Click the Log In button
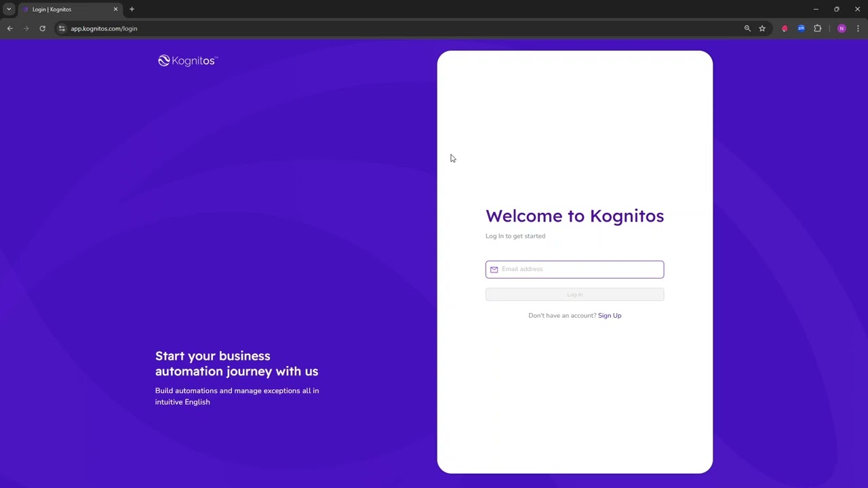This screenshot has width=868, height=488. pos(574,294)
